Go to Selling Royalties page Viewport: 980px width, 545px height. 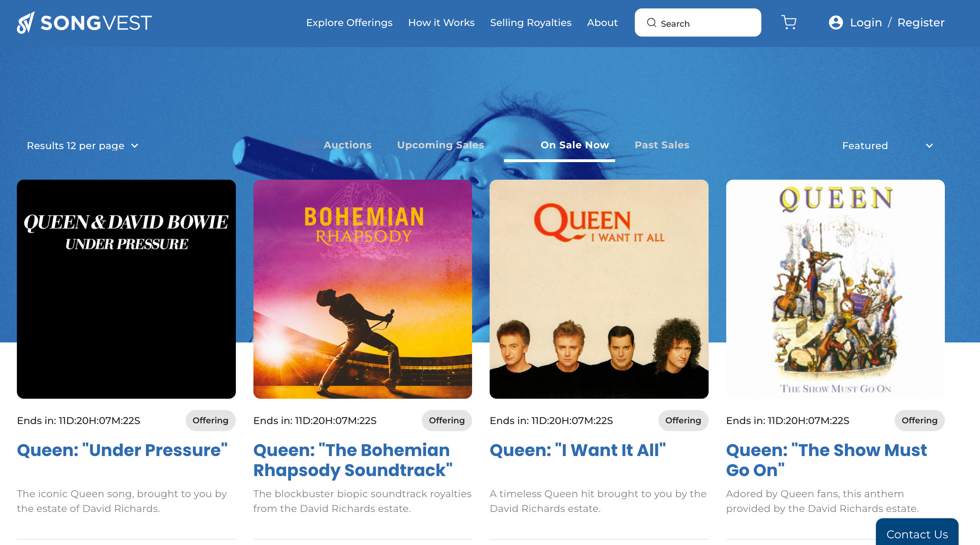point(531,23)
